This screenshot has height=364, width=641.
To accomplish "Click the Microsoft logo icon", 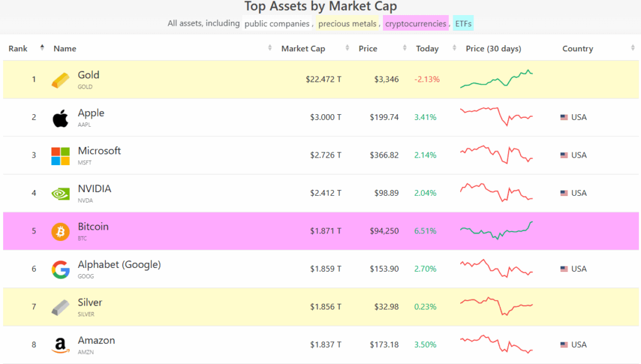I will (x=60, y=156).
